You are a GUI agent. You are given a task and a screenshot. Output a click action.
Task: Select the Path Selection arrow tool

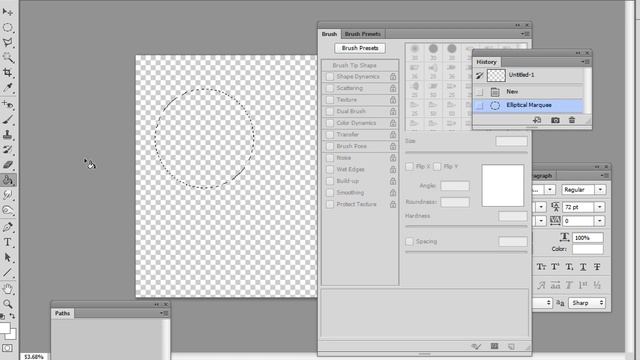point(7,257)
